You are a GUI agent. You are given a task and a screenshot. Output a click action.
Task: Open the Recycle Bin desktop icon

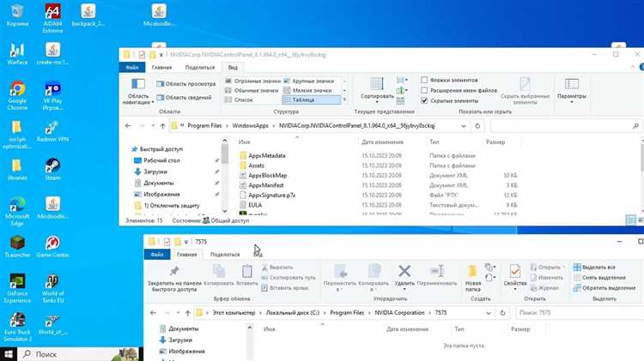click(x=17, y=15)
